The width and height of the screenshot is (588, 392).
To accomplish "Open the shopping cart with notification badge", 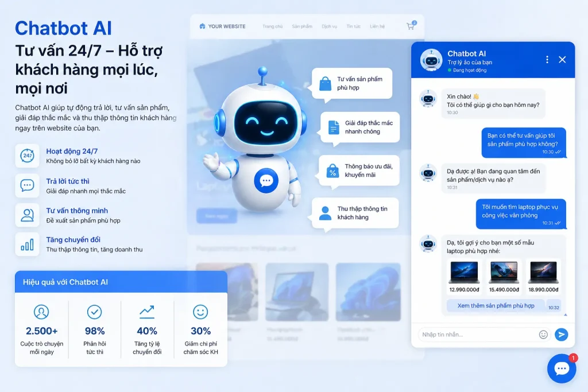I will (x=410, y=25).
